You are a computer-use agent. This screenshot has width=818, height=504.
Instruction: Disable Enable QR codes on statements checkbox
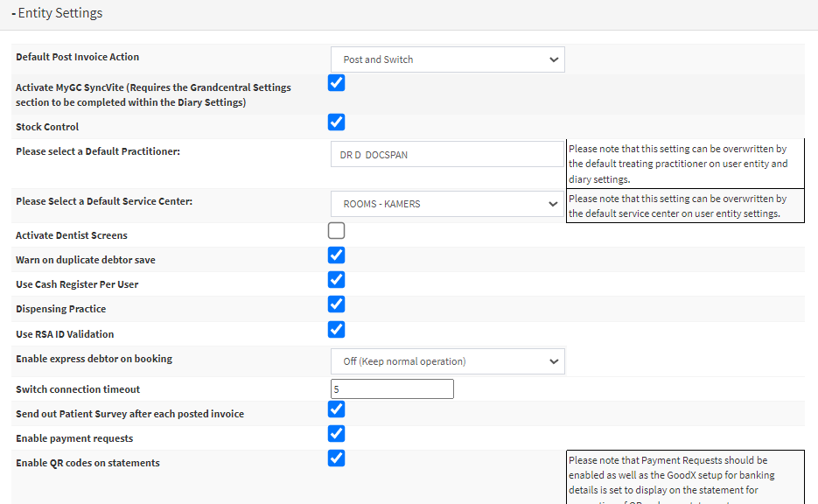[336, 458]
